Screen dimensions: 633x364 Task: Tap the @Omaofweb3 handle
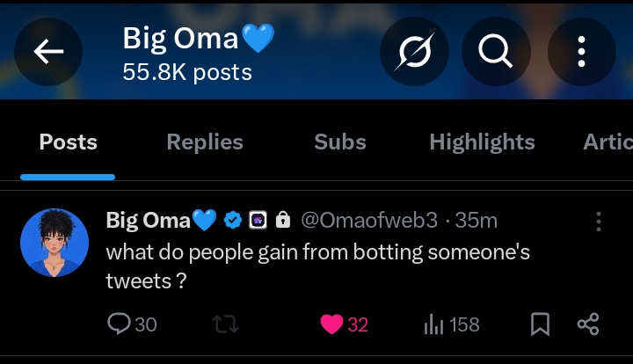[x=368, y=220]
